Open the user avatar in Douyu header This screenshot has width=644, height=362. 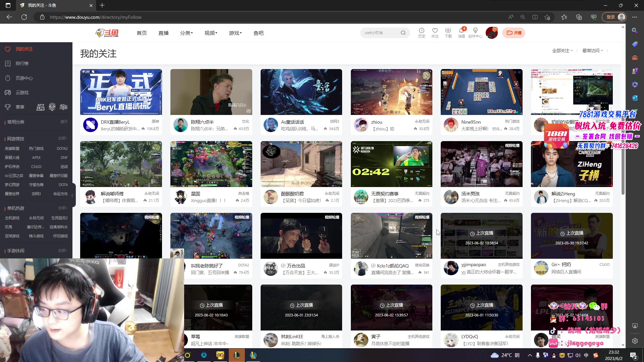491,33
